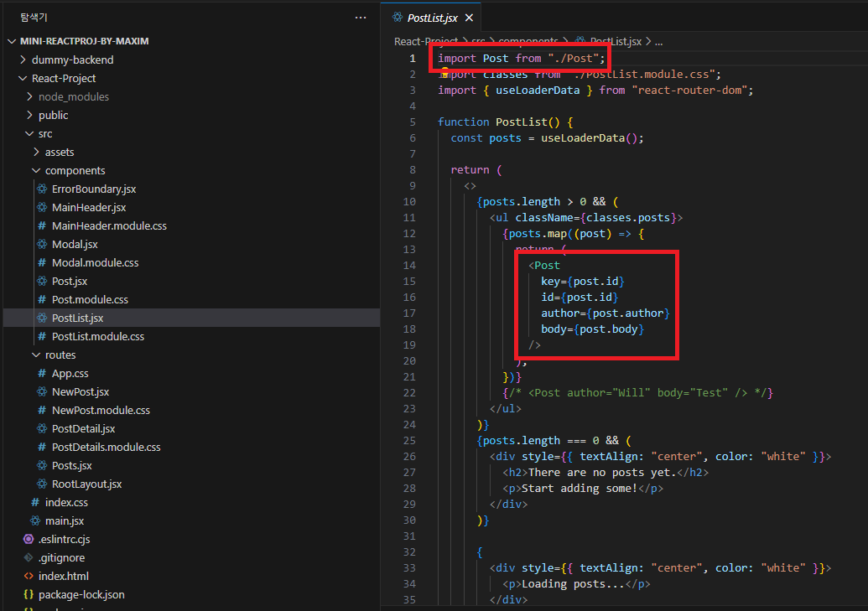Open PostDetail.jsx from routes
The width and height of the screenshot is (868, 611).
tap(84, 428)
